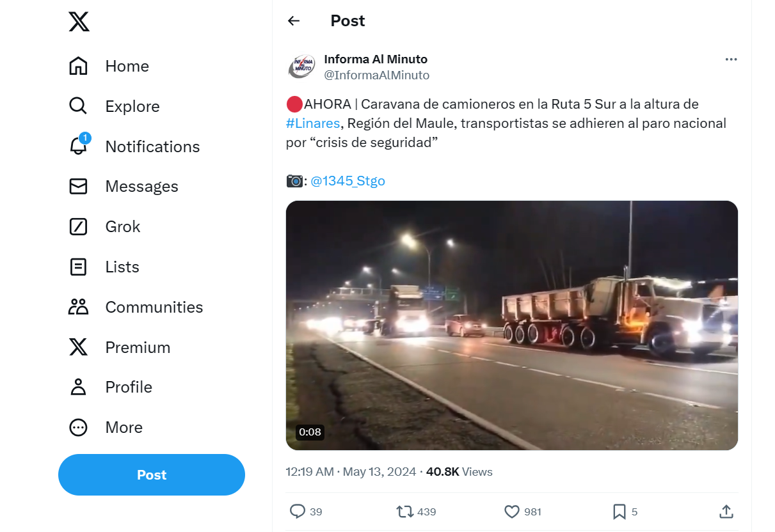Play the truck caravan video

[x=512, y=325]
